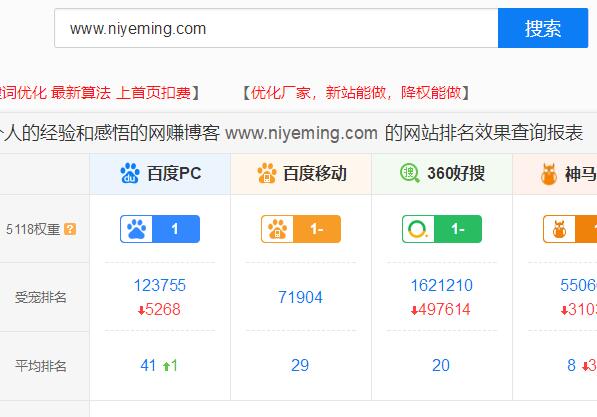This screenshot has width=597, height=417.
Task: Click the orange Baidu mobile weight badge 1-
Action: point(301,229)
